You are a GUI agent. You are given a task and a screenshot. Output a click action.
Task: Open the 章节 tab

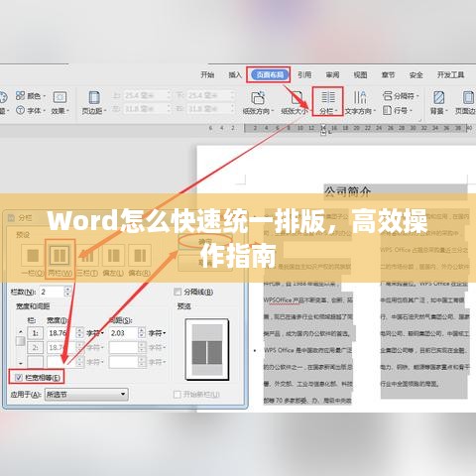click(x=388, y=75)
